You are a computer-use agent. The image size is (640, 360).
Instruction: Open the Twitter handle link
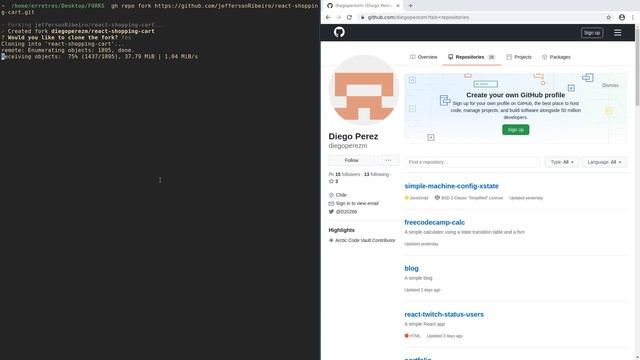[x=346, y=212]
